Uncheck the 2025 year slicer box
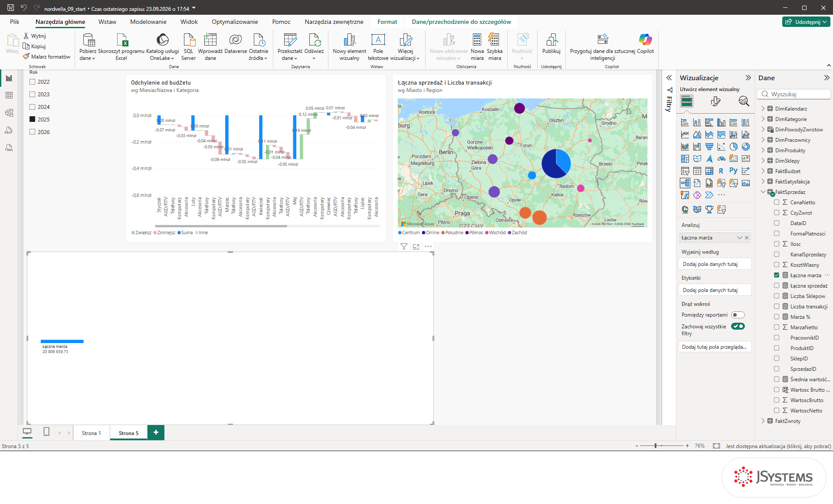 [x=33, y=119]
